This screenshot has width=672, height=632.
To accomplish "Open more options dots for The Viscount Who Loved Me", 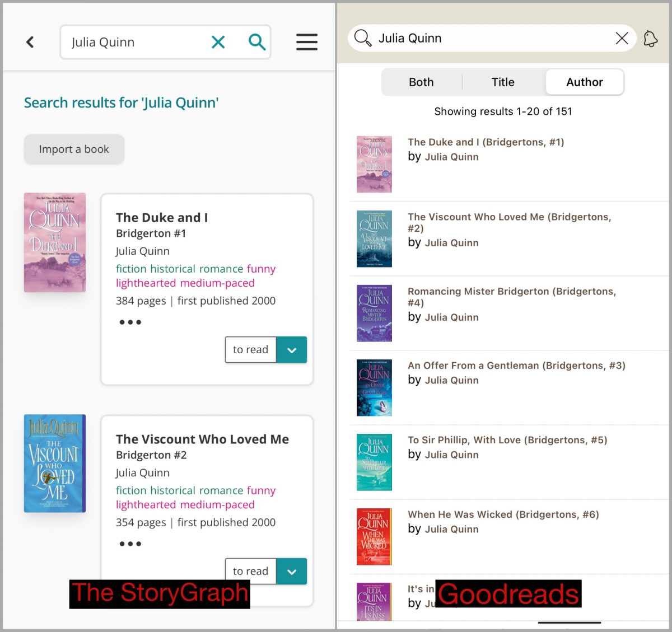I will pyautogui.click(x=130, y=544).
